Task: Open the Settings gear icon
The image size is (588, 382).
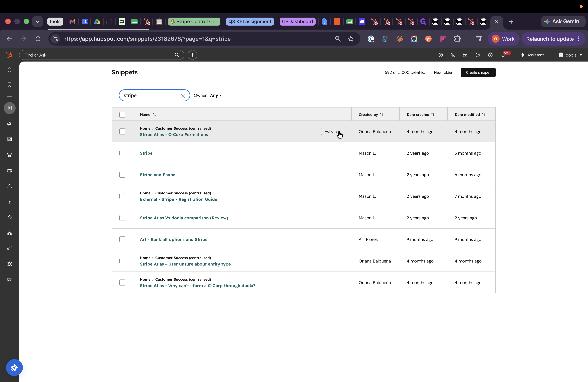Action: (490, 55)
